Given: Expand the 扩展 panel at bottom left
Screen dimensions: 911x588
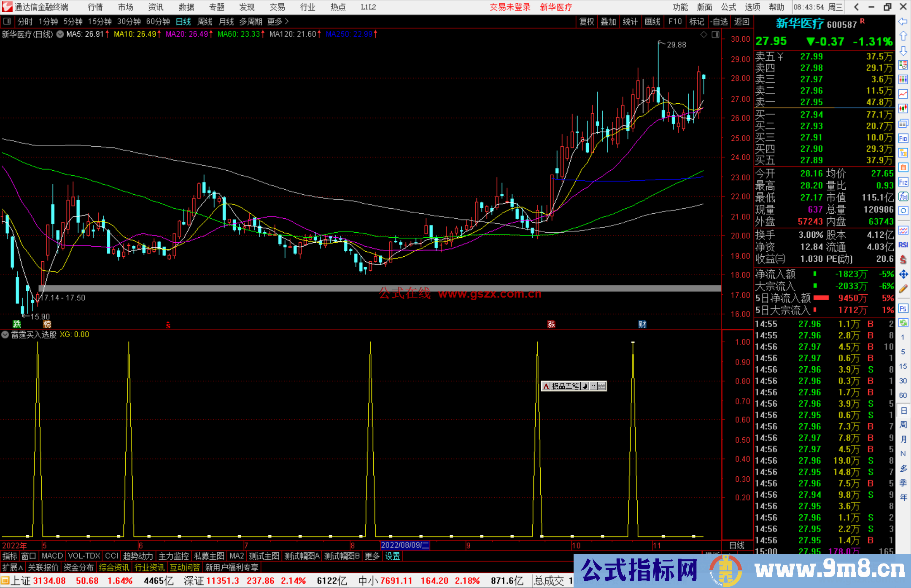Looking at the screenshot, I should 13,567.
